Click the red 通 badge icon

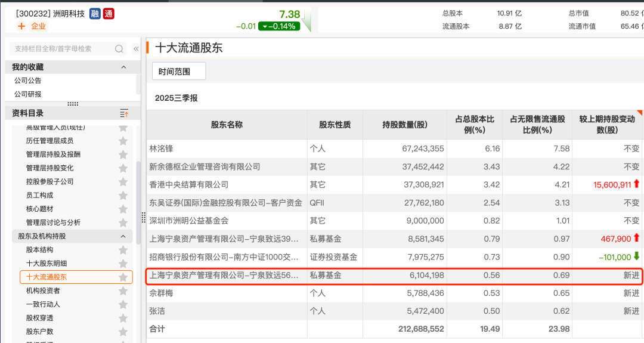[109, 13]
